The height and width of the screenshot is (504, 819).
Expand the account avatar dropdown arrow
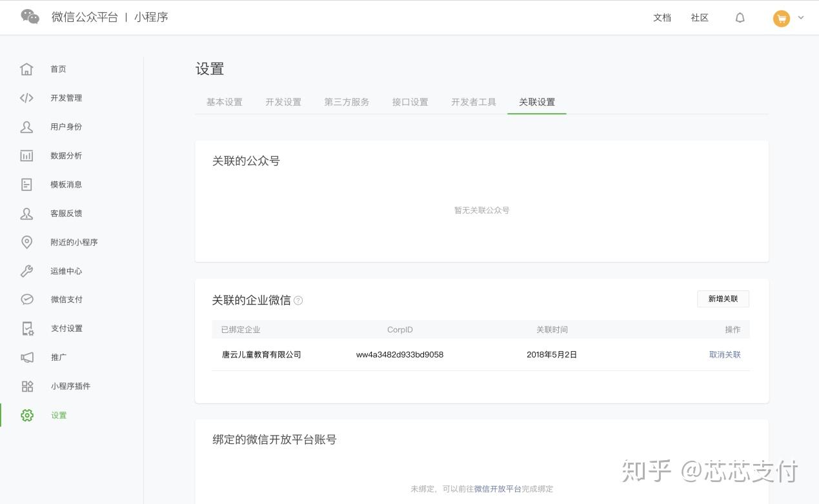(x=801, y=18)
